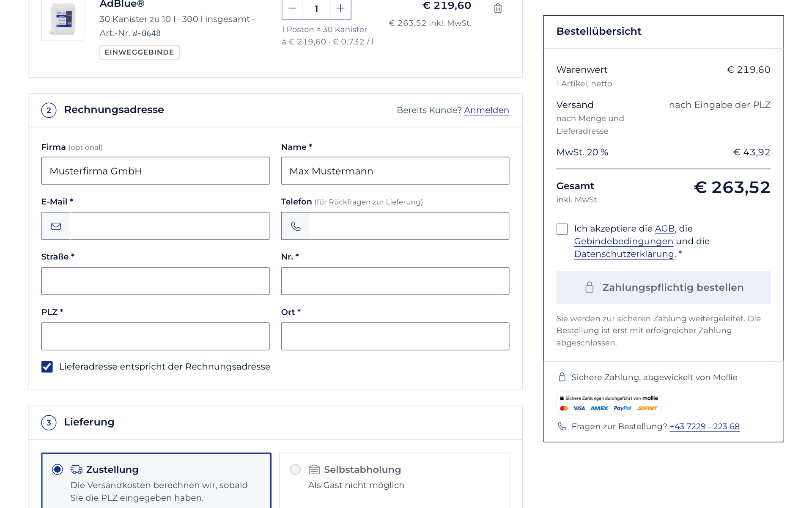Viewport: 812px width, 508px height.
Task: Open the Datenschutzerklärung link
Action: pyautogui.click(x=624, y=254)
